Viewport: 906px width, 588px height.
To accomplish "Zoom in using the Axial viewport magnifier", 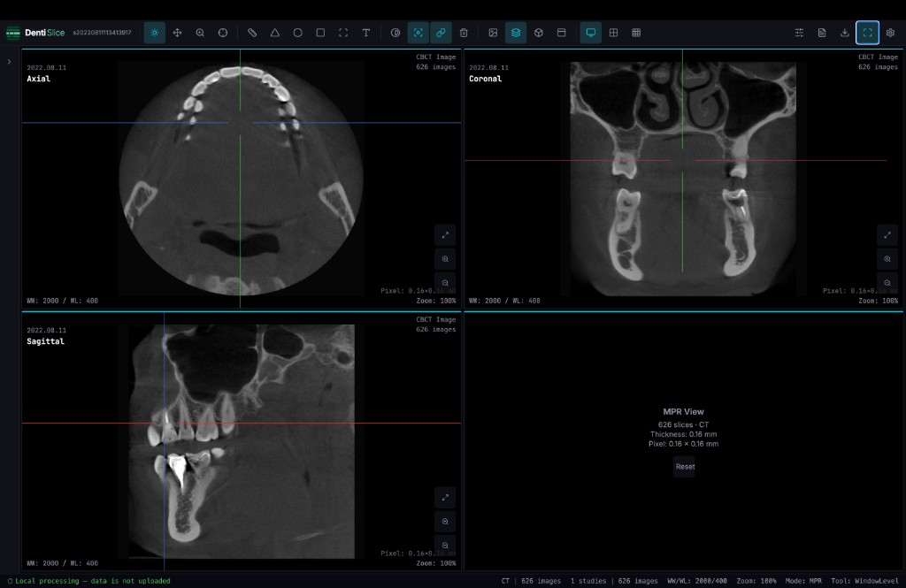I will tap(445, 258).
